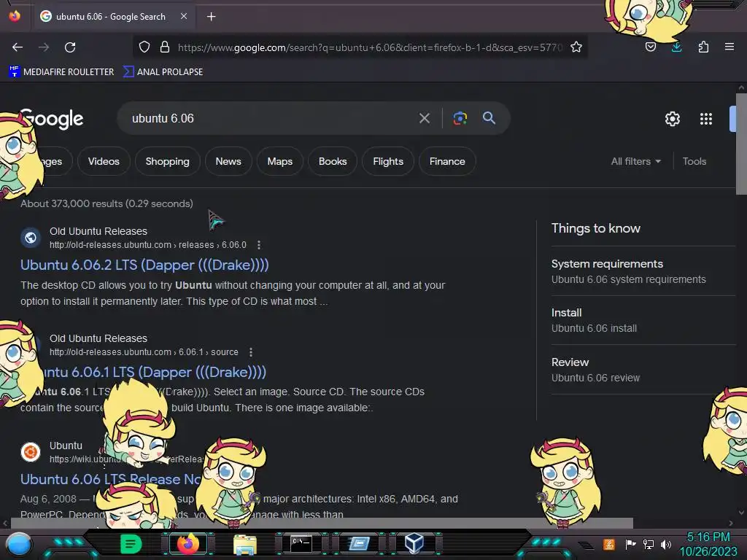Open the volume speaker tray icon

(666, 544)
